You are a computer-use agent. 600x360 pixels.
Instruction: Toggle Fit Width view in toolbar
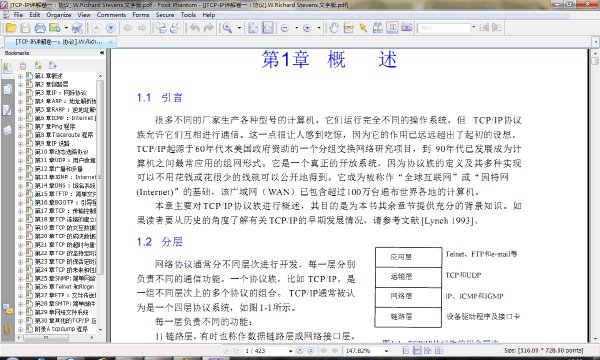[267, 28]
